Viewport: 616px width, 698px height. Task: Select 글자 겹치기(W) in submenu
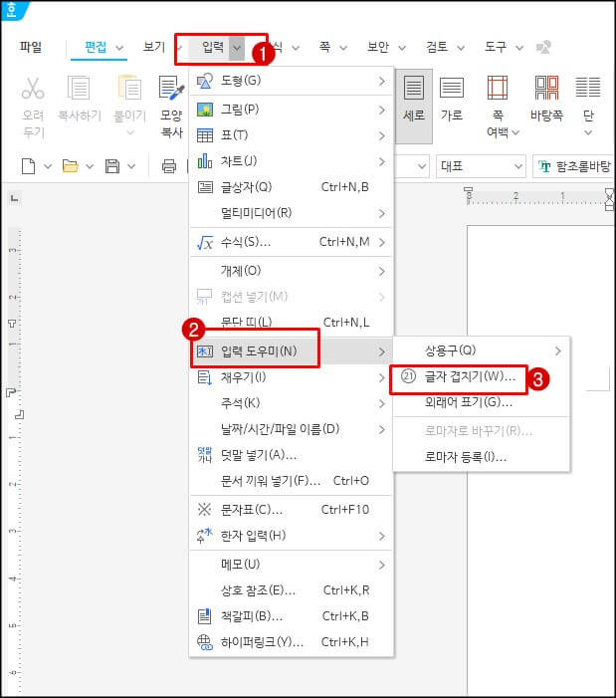tap(482, 377)
